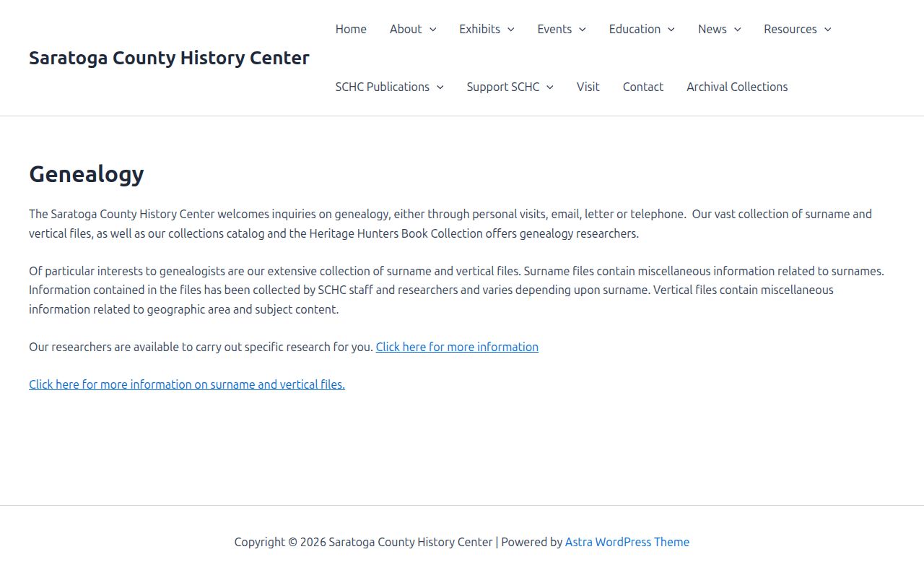This screenshot has width=924, height=578.
Task: Open the Visit menu item
Action: [588, 87]
